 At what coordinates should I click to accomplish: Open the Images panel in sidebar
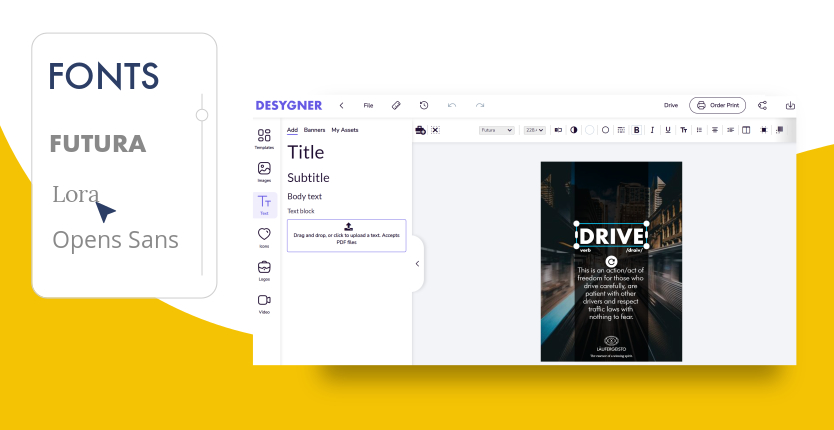[264, 172]
